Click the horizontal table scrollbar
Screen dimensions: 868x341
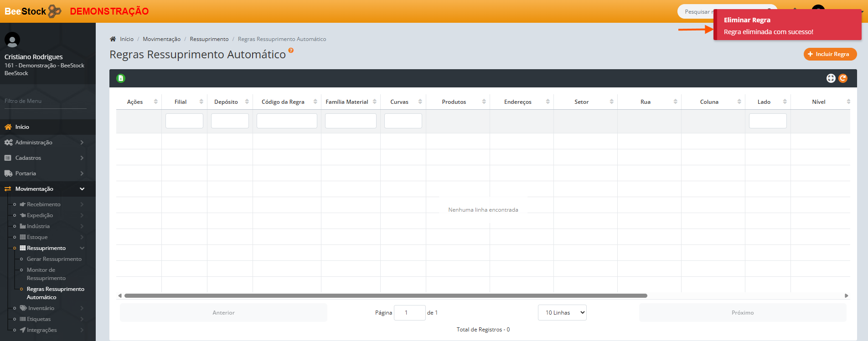[x=385, y=296]
